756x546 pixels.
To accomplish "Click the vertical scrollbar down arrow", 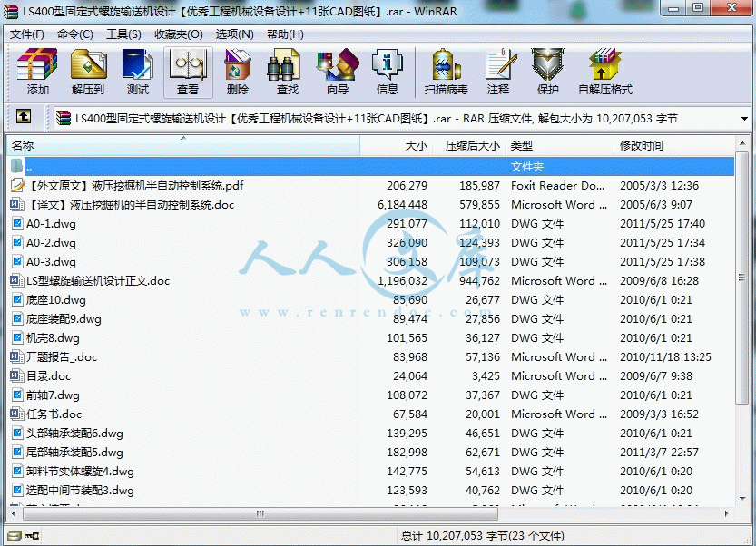I will (742, 498).
